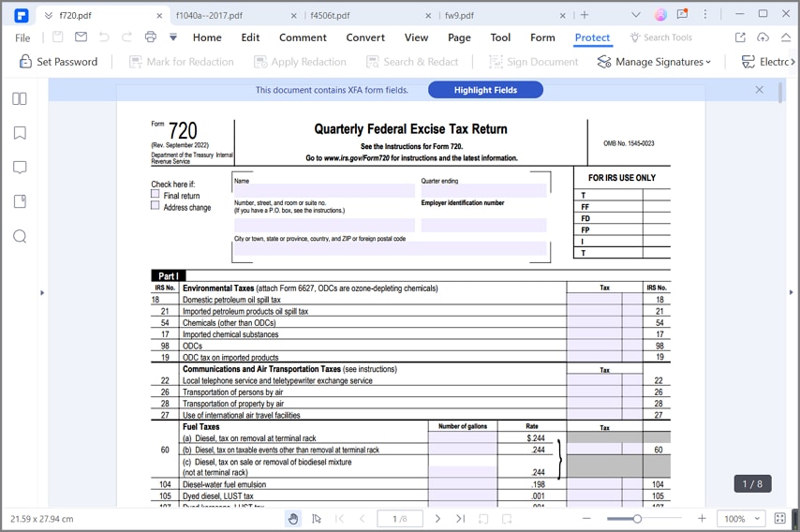Open the File menu
The width and height of the screenshot is (800, 532).
22,37
